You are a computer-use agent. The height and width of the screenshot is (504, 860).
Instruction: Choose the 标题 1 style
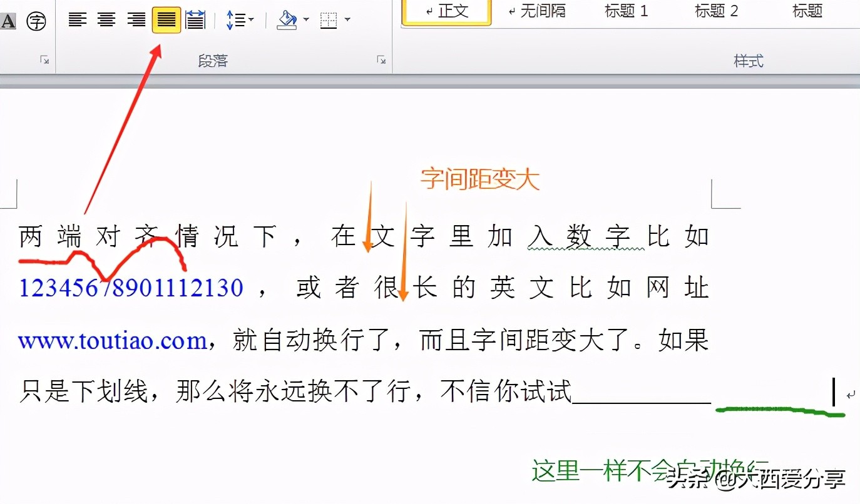626,11
